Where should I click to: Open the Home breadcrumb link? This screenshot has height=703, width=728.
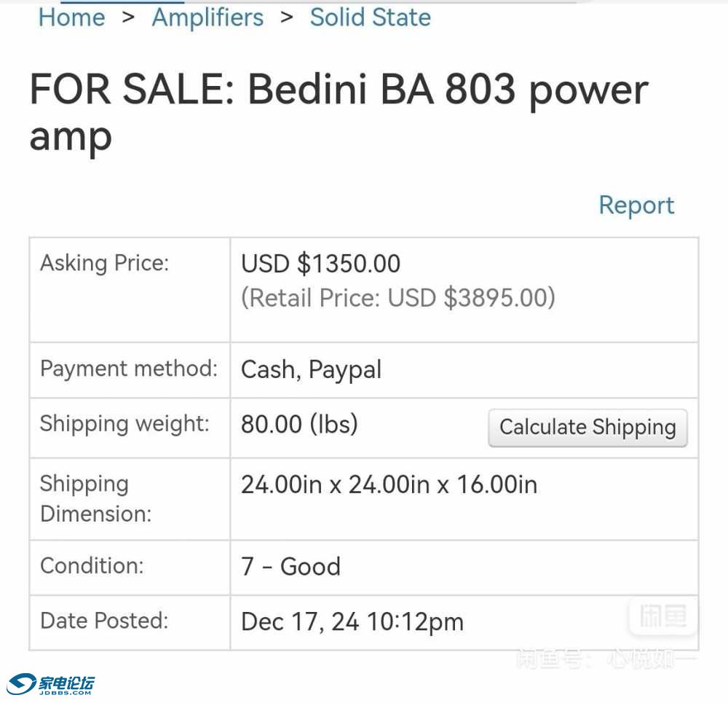click(x=71, y=17)
